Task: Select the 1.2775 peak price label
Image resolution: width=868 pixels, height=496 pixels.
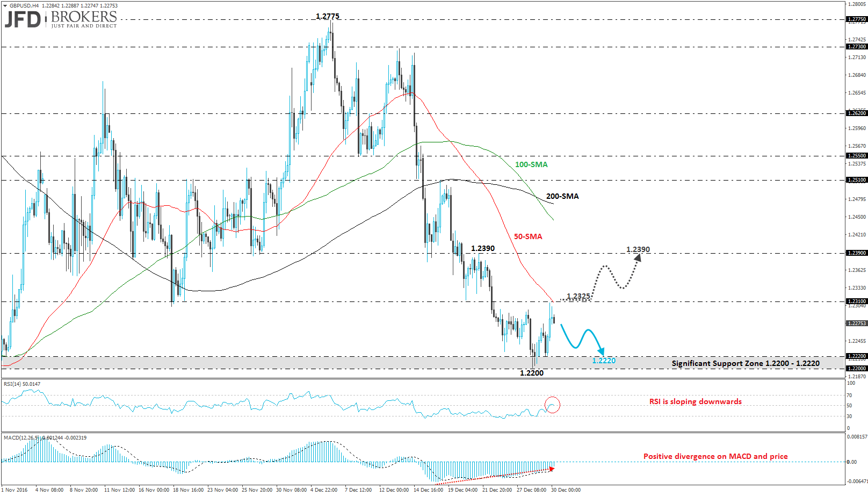Action: point(328,16)
